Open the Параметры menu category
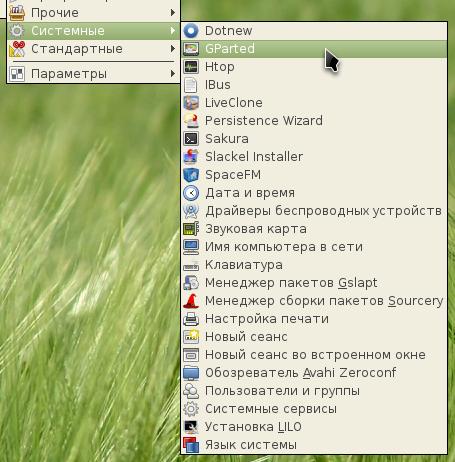 [93, 73]
